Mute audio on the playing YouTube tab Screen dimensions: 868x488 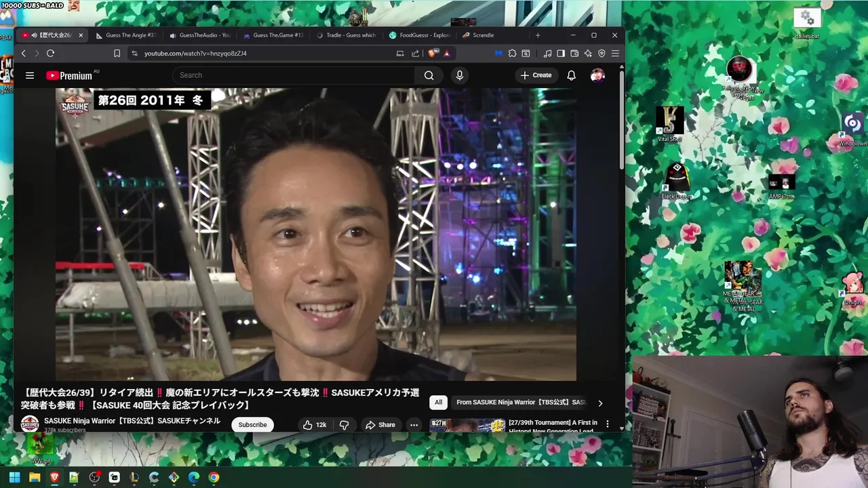click(34, 35)
